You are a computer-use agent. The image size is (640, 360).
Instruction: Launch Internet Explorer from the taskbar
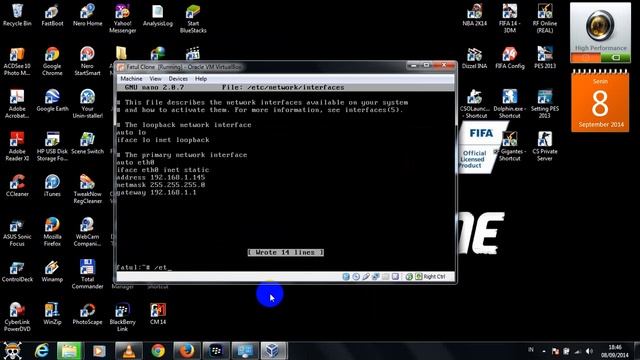41,351
